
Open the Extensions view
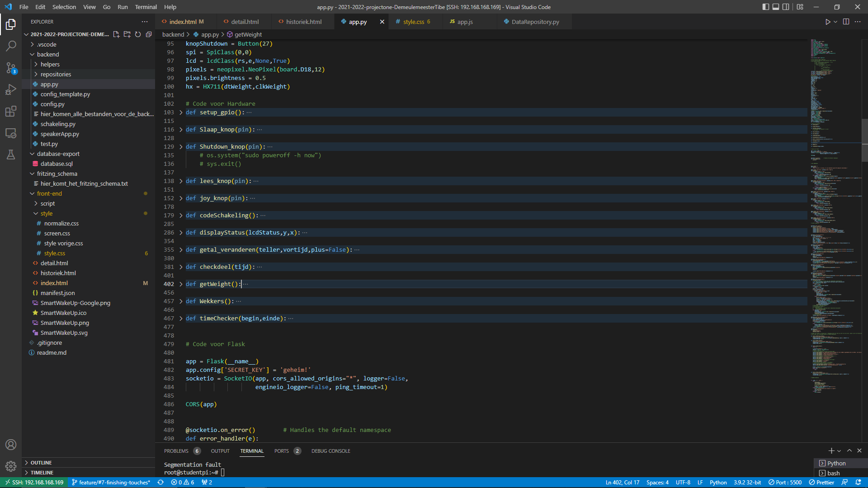pos(11,111)
